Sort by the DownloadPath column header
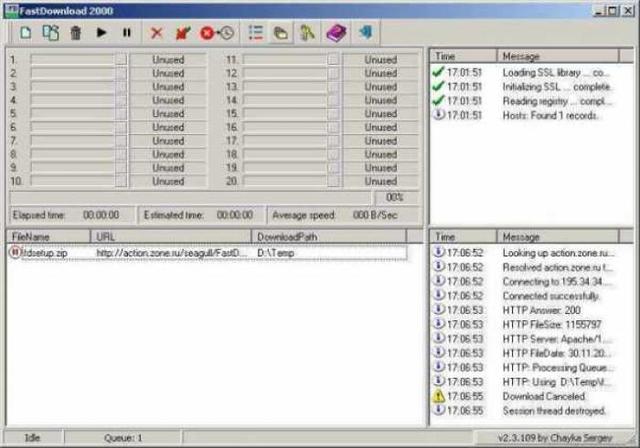 point(329,237)
